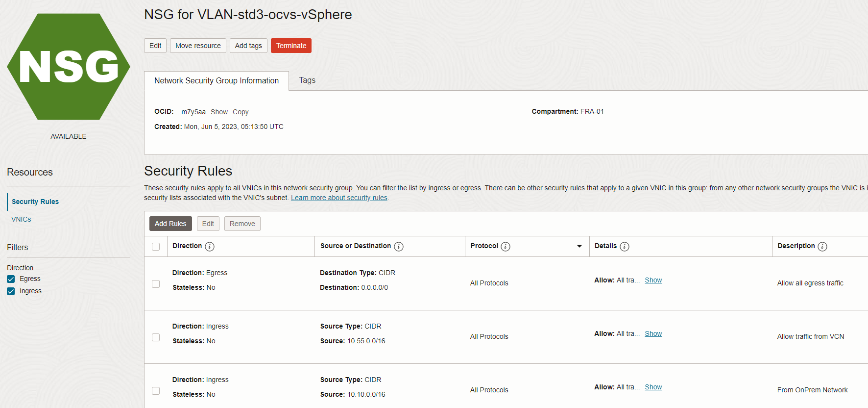
Task: Open Network Security Group Information tab
Action: coord(217,81)
